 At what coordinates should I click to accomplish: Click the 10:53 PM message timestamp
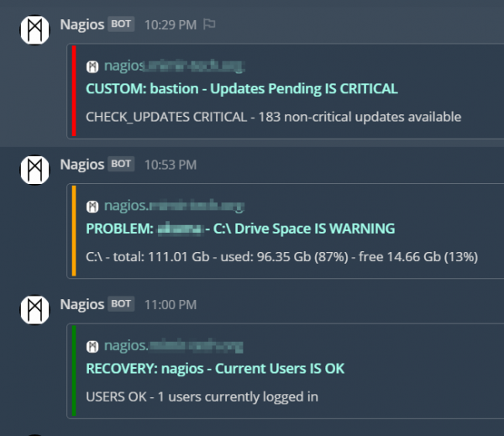[x=171, y=165]
